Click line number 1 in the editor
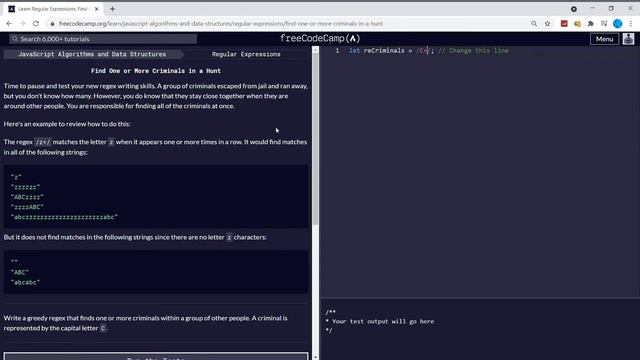 pyautogui.click(x=337, y=51)
